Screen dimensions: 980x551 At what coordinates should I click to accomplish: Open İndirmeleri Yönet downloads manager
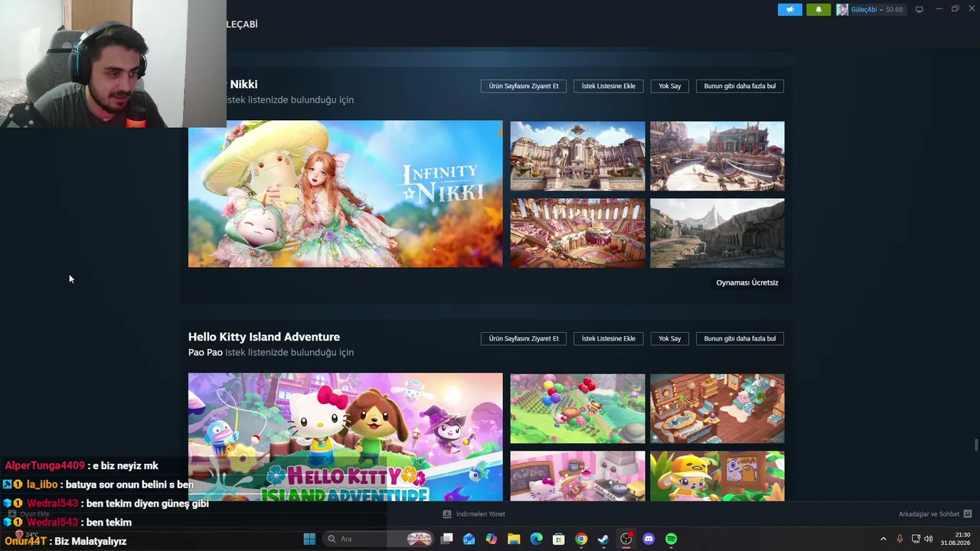pos(474,514)
